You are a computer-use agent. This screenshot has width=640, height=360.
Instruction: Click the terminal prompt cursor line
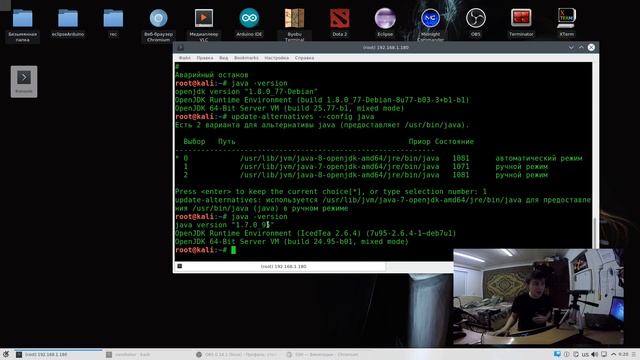205,250
